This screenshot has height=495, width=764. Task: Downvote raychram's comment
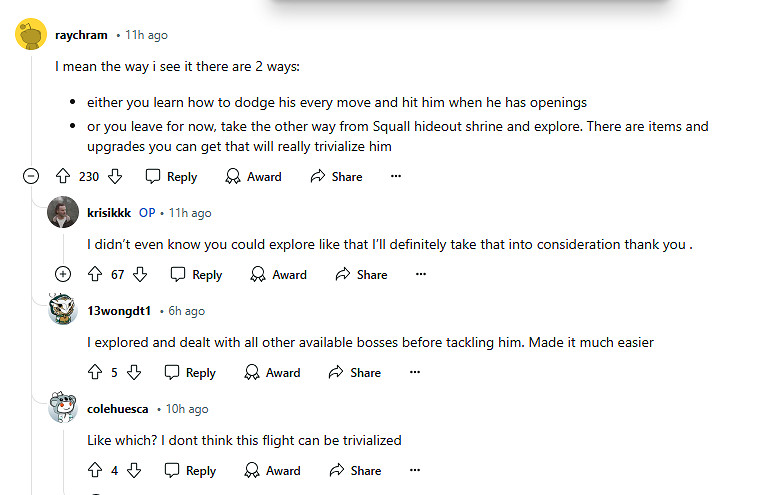pyautogui.click(x=115, y=176)
